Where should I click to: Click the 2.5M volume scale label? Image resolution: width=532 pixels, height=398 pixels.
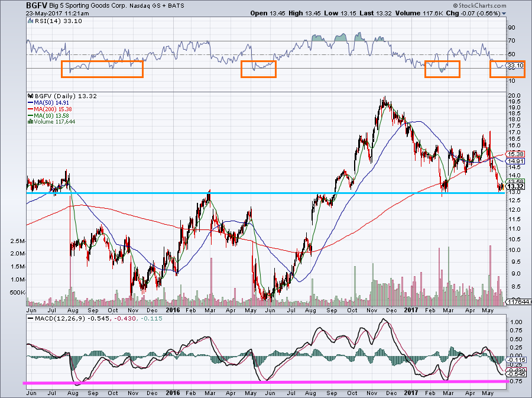pyautogui.click(x=18, y=241)
